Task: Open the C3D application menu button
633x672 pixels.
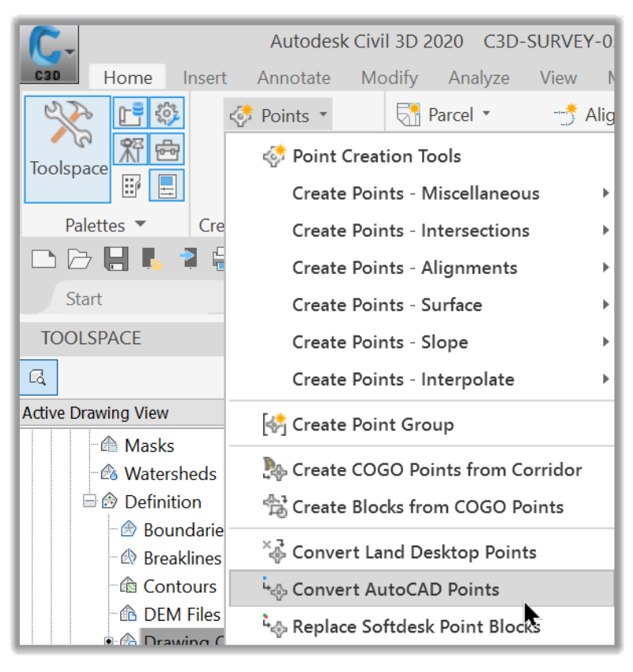Action: click(x=49, y=54)
